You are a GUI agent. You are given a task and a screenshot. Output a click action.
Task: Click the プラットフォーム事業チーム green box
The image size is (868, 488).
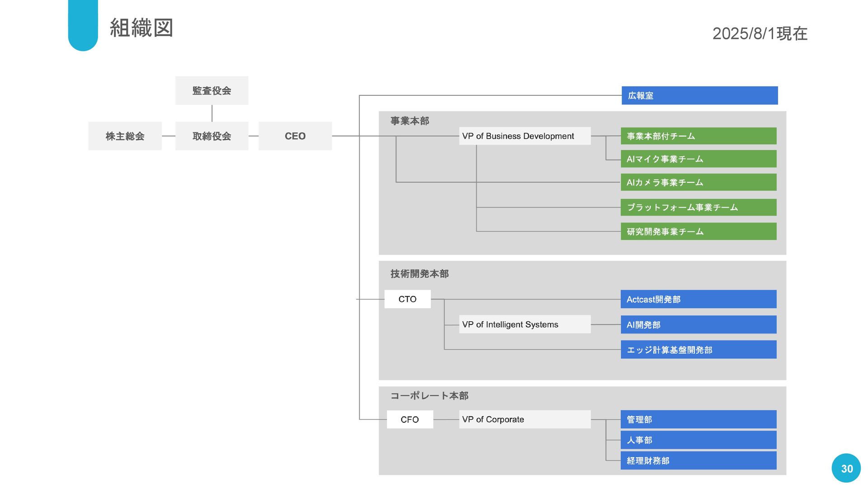(x=698, y=207)
